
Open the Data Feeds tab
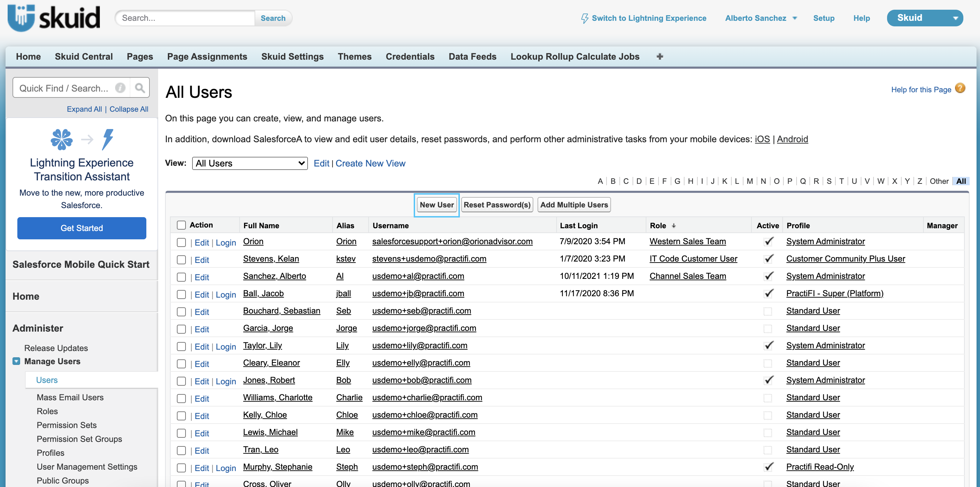472,56
